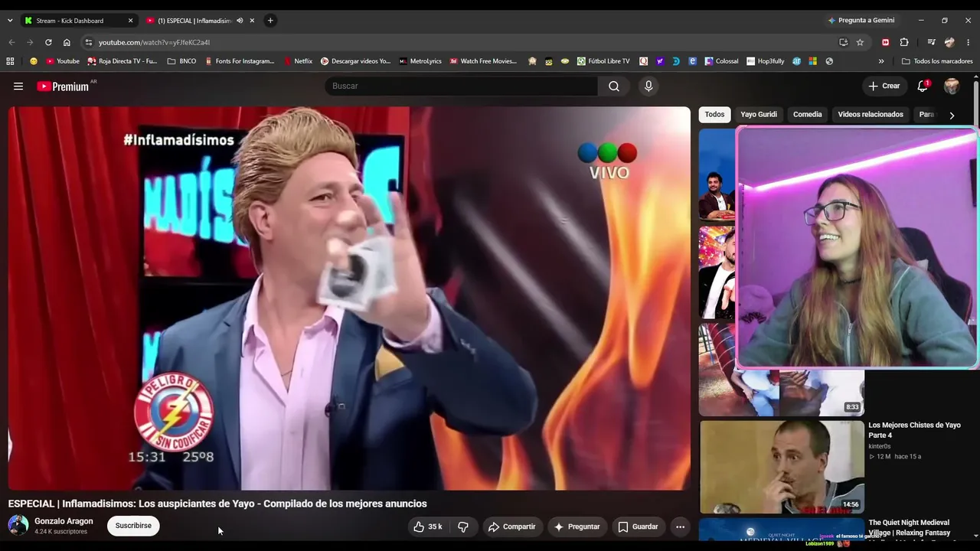Image resolution: width=980 pixels, height=551 pixels.
Task: Open the Roja Directa TV bookmark
Action: pos(122,61)
